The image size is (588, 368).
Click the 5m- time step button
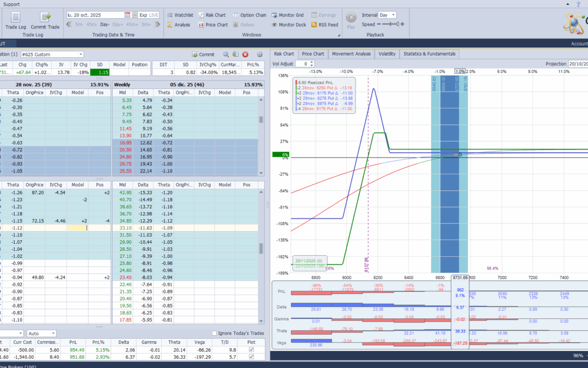[x=79, y=25]
